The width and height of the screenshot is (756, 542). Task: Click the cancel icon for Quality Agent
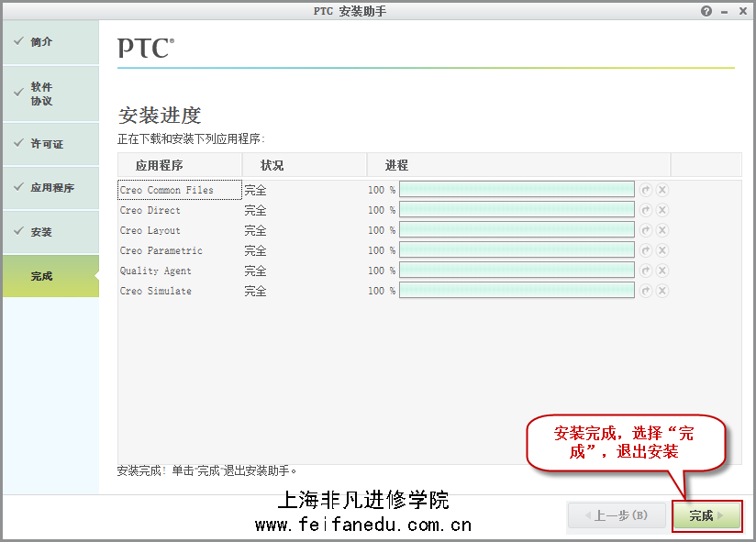[x=662, y=271]
